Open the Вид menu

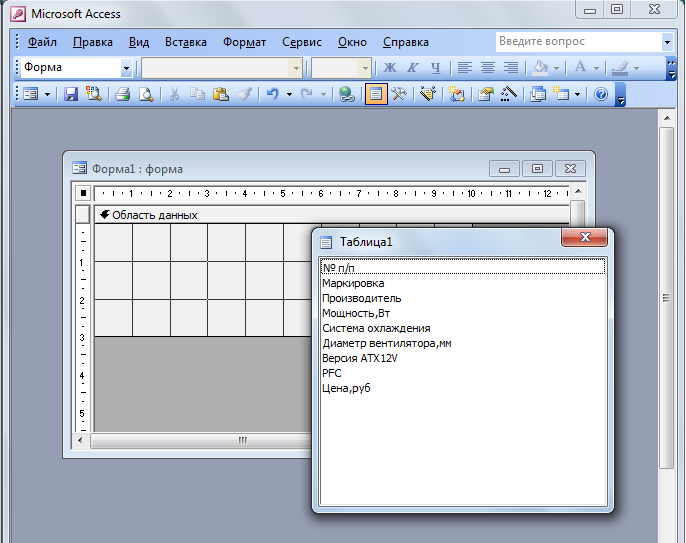coord(139,42)
